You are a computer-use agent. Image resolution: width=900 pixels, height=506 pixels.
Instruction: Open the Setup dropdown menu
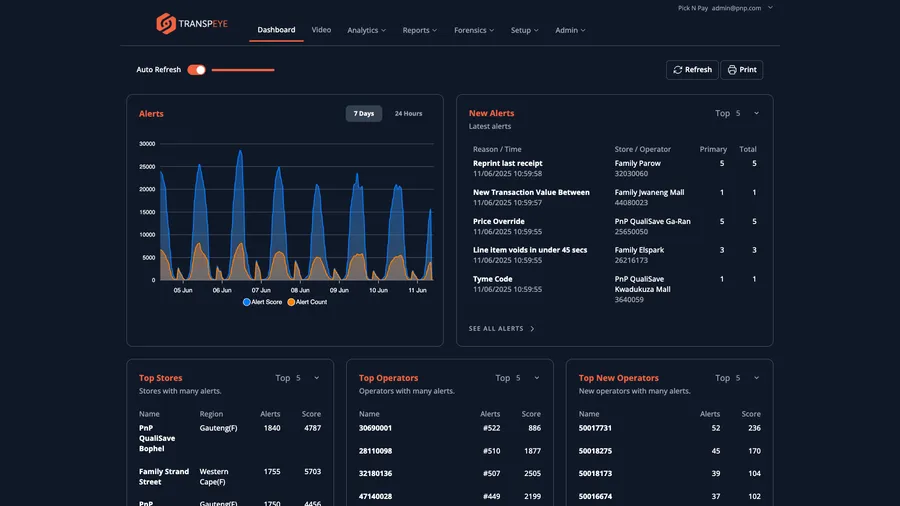(525, 30)
